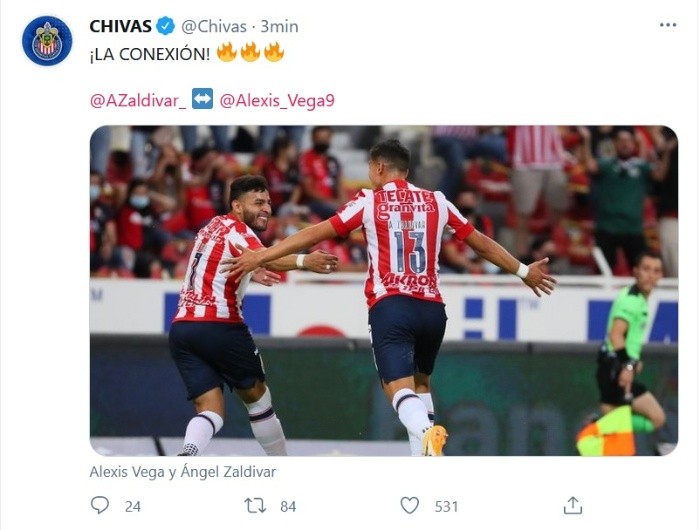Click the left-right arrow emoji
The width and height of the screenshot is (700, 530).
click(x=202, y=99)
